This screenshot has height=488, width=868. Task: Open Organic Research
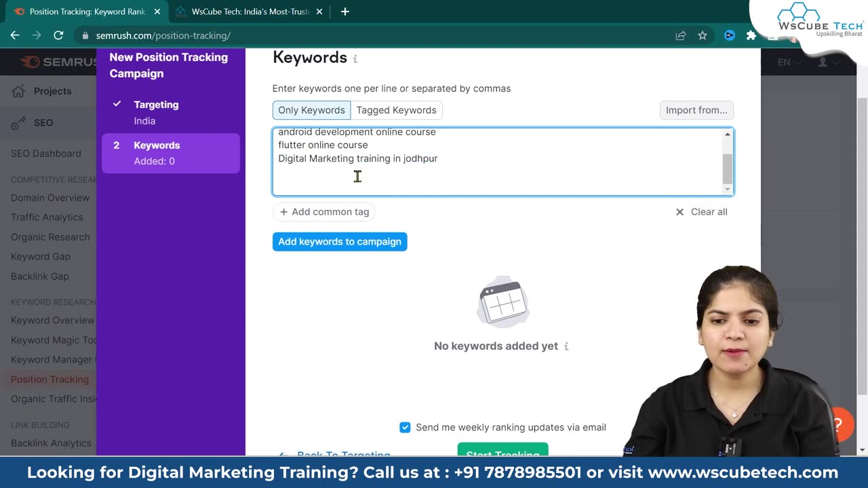(x=50, y=237)
